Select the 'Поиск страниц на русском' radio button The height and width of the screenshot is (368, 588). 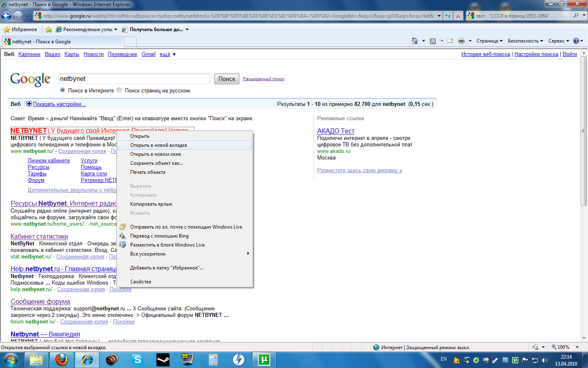[x=119, y=90]
